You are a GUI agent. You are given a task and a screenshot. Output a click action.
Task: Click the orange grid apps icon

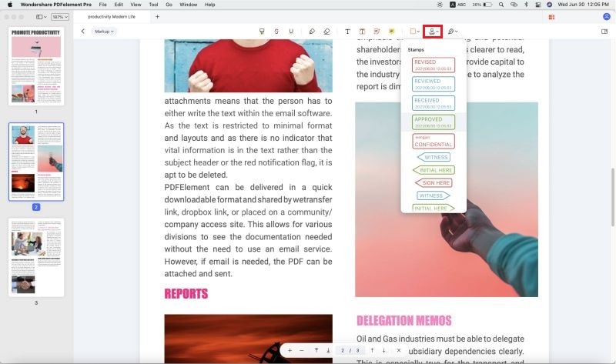pyautogui.click(x=551, y=17)
